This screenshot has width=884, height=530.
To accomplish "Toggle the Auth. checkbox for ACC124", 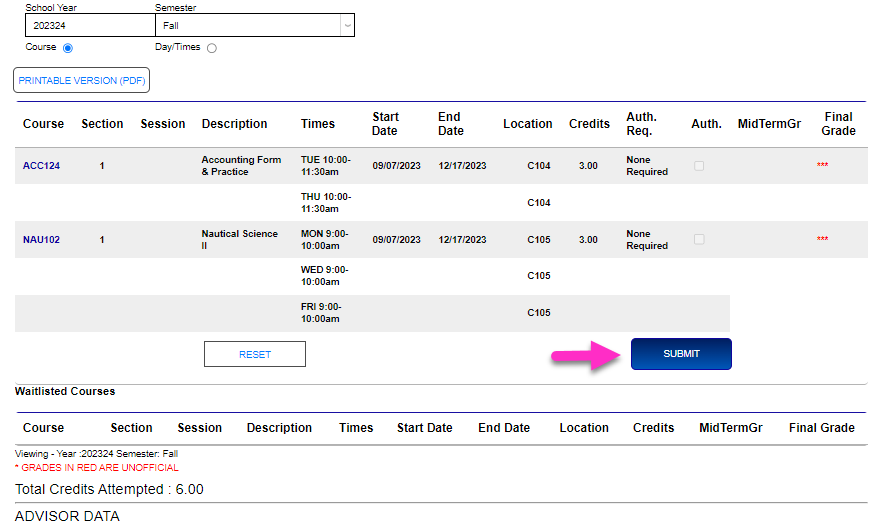I will pyautogui.click(x=699, y=166).
